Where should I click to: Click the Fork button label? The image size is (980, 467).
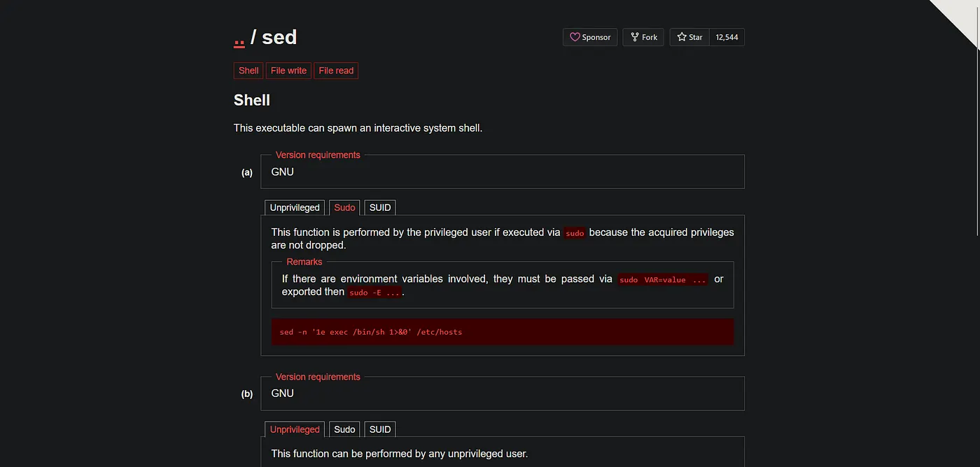click(650, 37)
